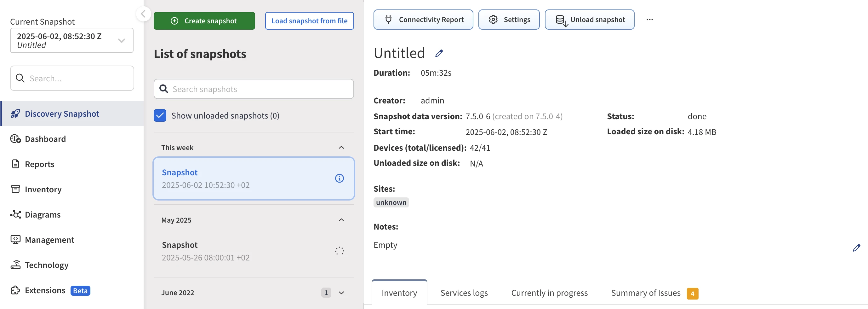Collapse the sidebar with the chevron arrow
The width and height of the screenshot is (868, 309).
tap(143, 14)
